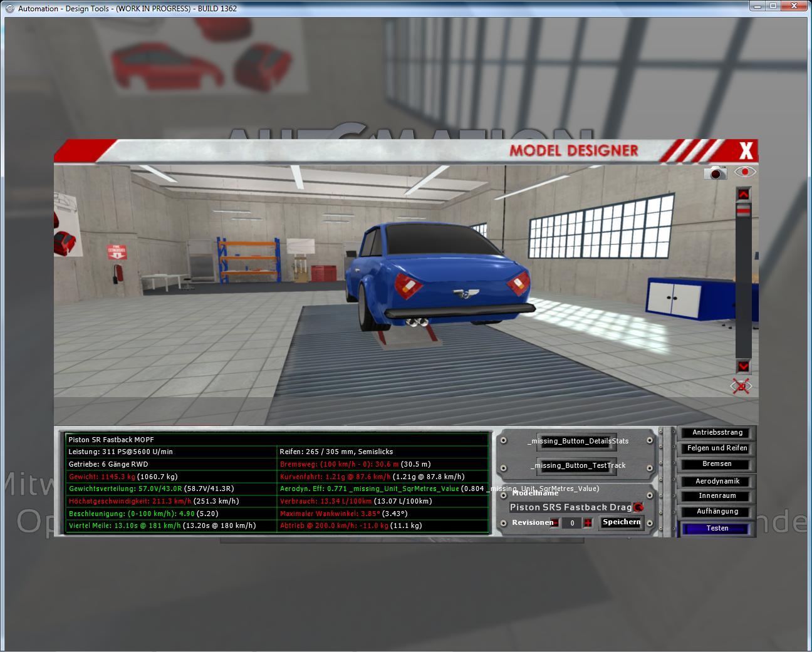Click the crossed-out eye hide icon

coord(741,386)
